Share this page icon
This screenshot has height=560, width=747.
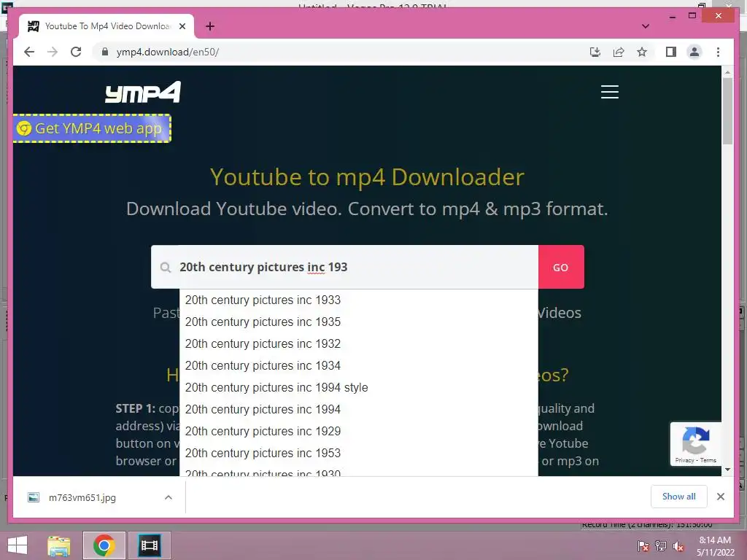click(x=619, y=52)
